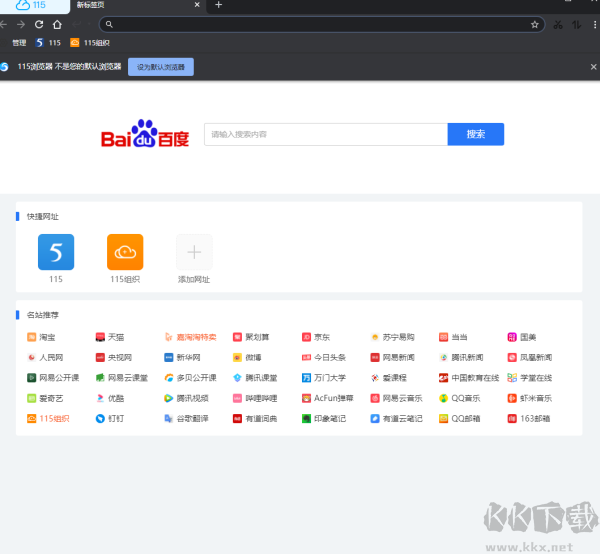The image size is (600, 554).
Task: Open the 钉钉 link
Action: pyautogui.click(x=110, y=419)
